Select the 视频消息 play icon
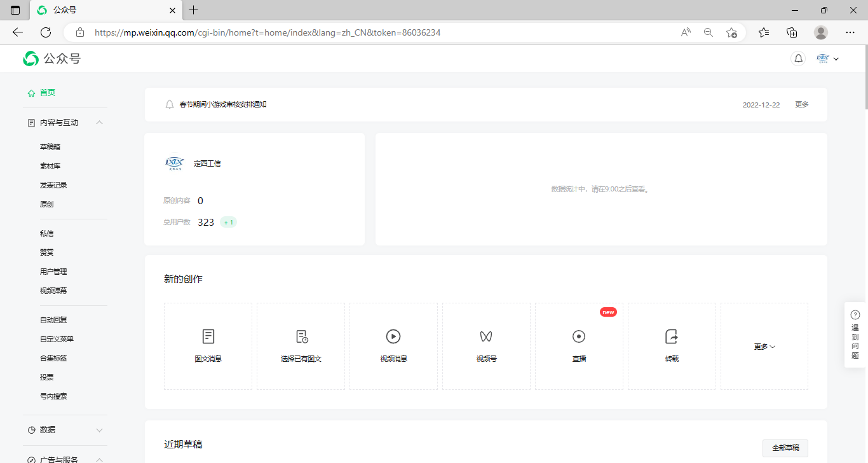This screenshot has width=868, height=463. pyautogui.click(x=393, y=336)
